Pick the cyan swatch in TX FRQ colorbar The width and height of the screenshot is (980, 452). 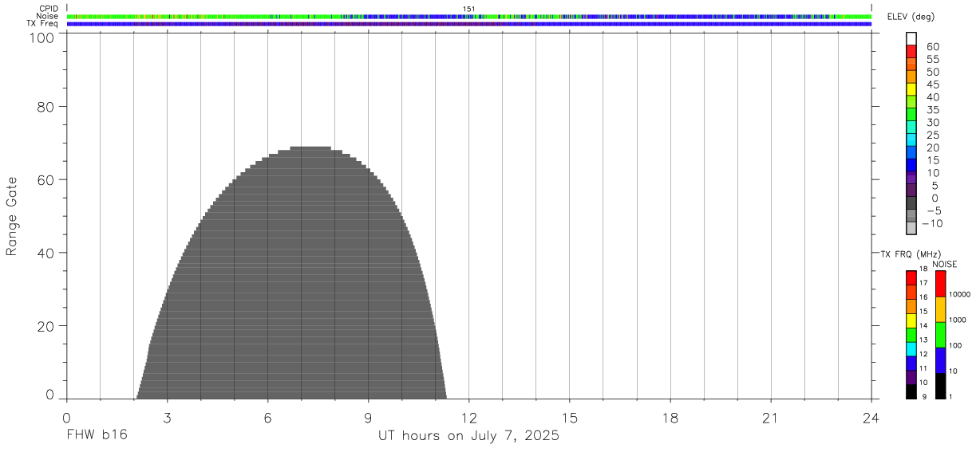pos(911,349)
